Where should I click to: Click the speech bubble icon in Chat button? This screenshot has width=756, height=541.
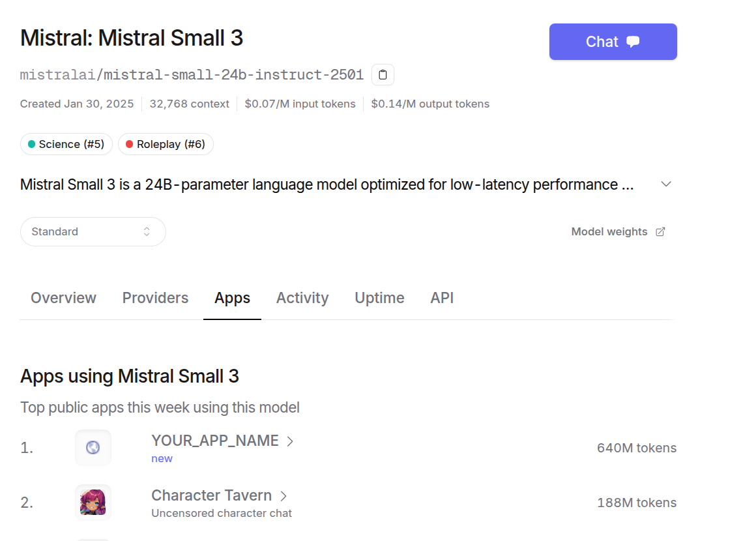coord(633,42)
